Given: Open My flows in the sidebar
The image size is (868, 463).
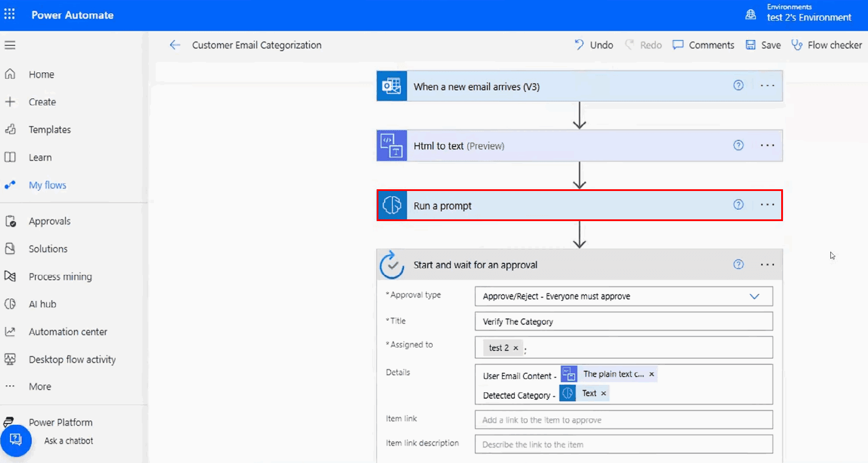Looking at the screenshot, I should coord(47,185).
